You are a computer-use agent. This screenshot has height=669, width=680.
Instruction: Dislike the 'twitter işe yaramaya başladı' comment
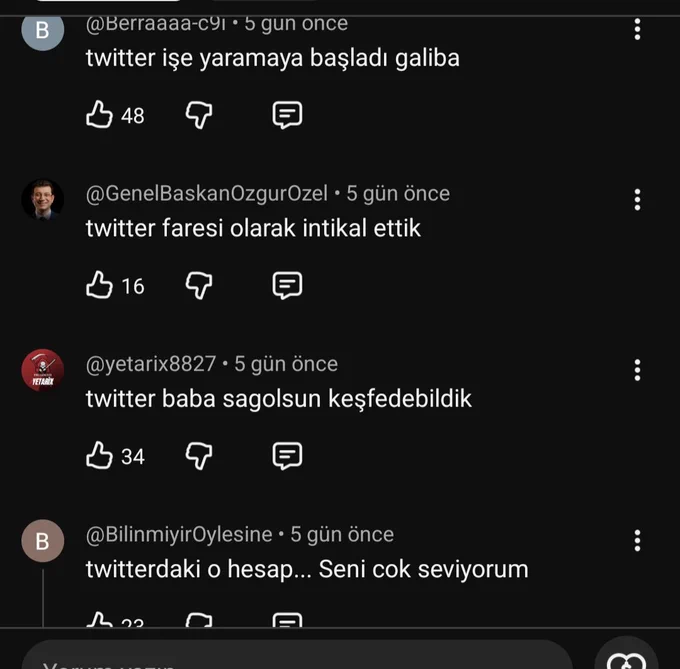point(199,115)
